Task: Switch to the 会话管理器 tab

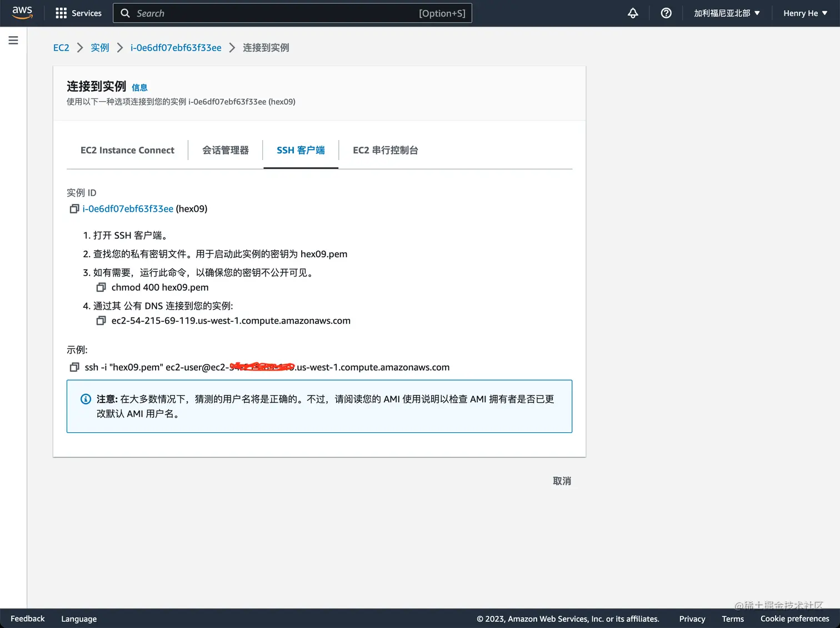Action: [226, 150]
